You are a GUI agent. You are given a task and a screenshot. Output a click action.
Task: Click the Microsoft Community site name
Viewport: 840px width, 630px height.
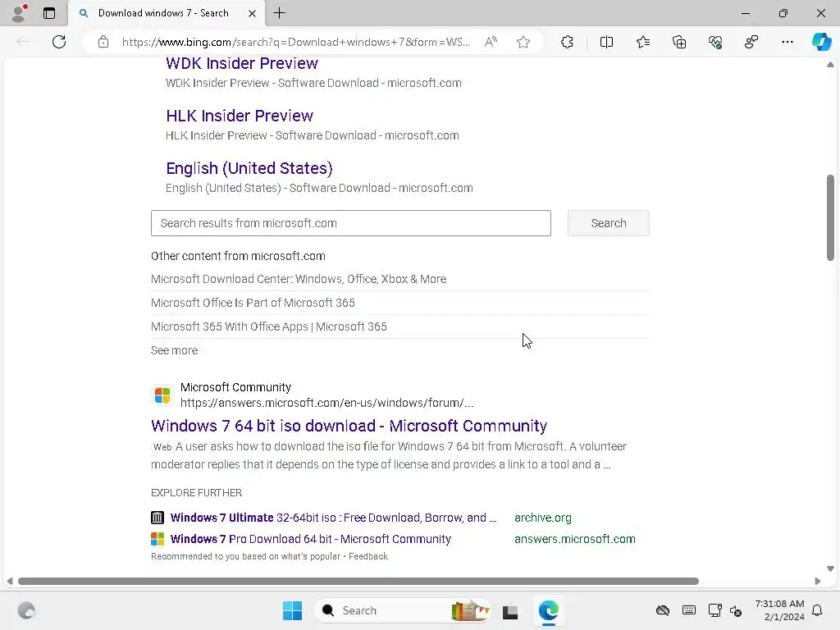click(x=235, y=387)
